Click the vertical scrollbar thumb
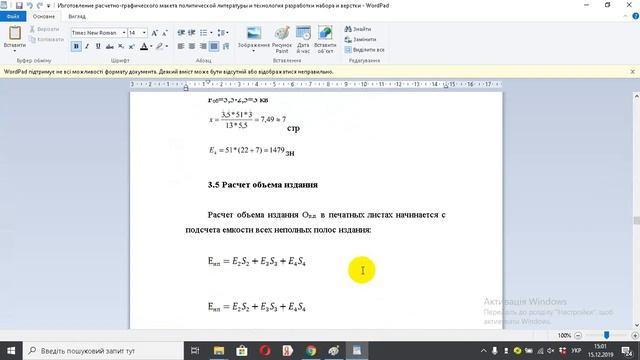The image size is (640, 360). tap(636, 220)
